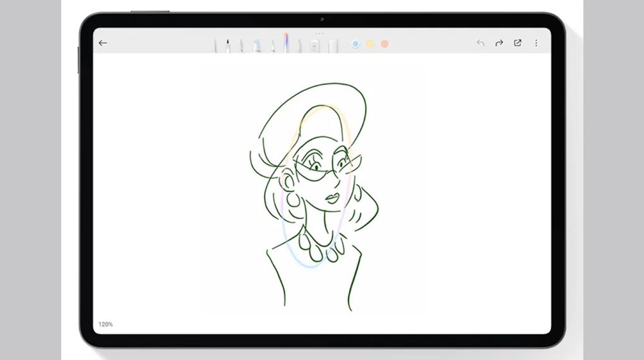This screenshot has width=644, height=360.
Task: Open the share/export icon
Action: coord(518,43)
